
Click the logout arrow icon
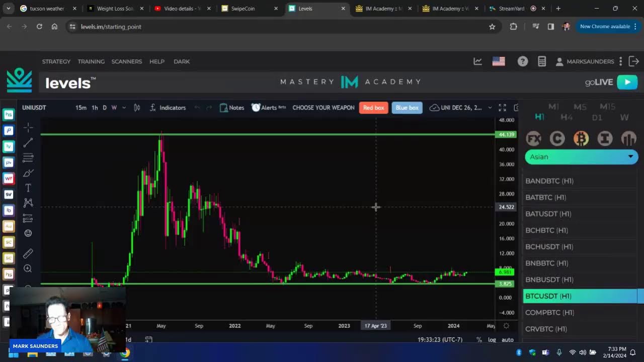[x=634, y=61]
